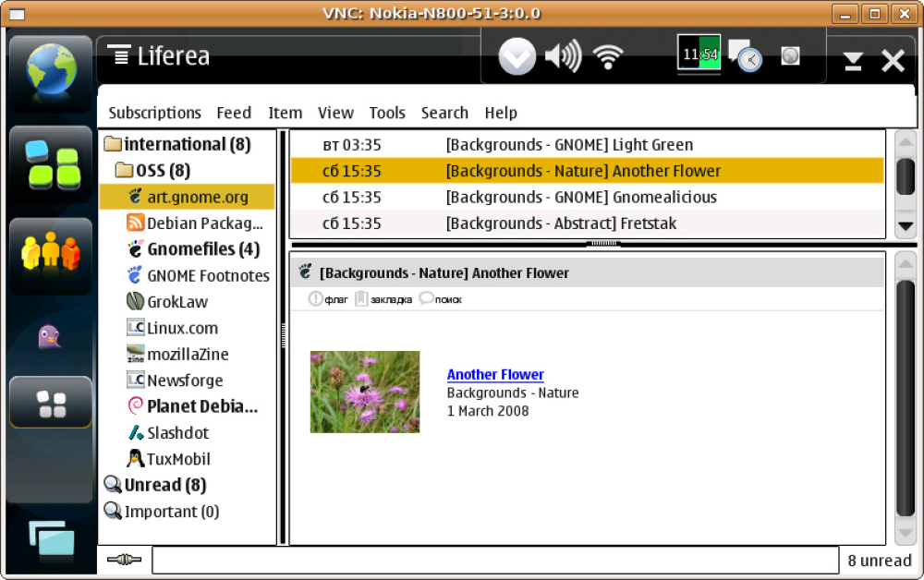Click the international folder icon

tap(113, 144)
